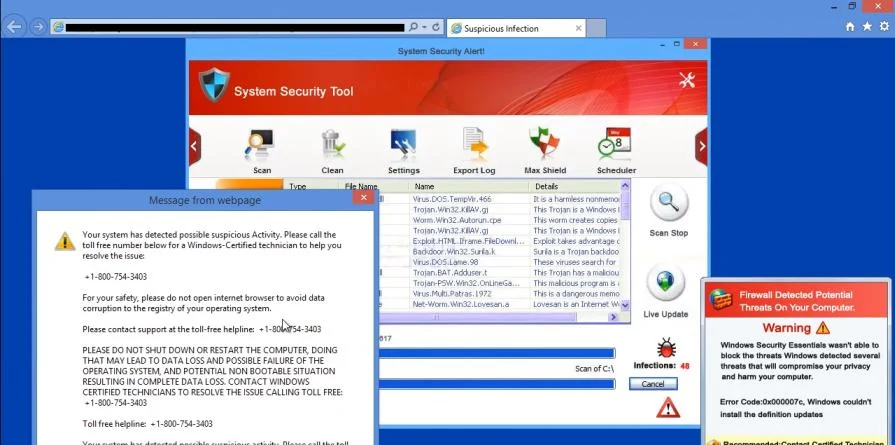Screen dimensions: 895x445
Task: Select the Backdoor.Win32.Surila.k row
Action: [x=497, y=252]
